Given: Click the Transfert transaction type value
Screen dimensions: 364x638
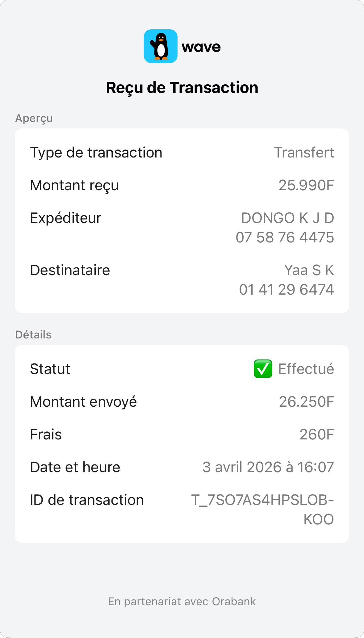Looking at the screenshot, I should coord(304,153).
